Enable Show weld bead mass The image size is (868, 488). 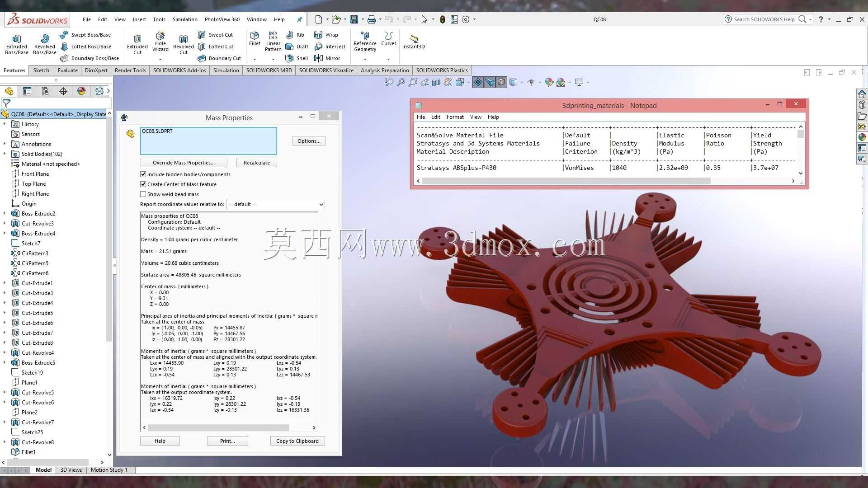143,194
